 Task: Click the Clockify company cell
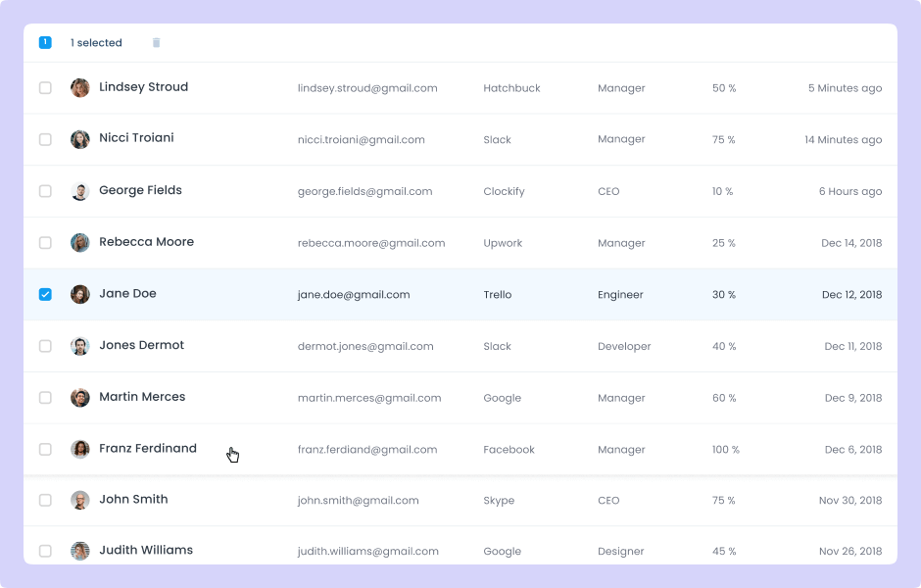point(504,192)
